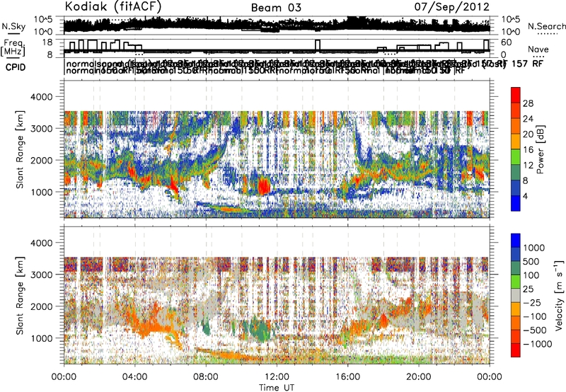Image resolution: width=566 pixels, height=392 pixels.
Task: Click the "12:00" time tick label
Action: (x=277, y=377)
